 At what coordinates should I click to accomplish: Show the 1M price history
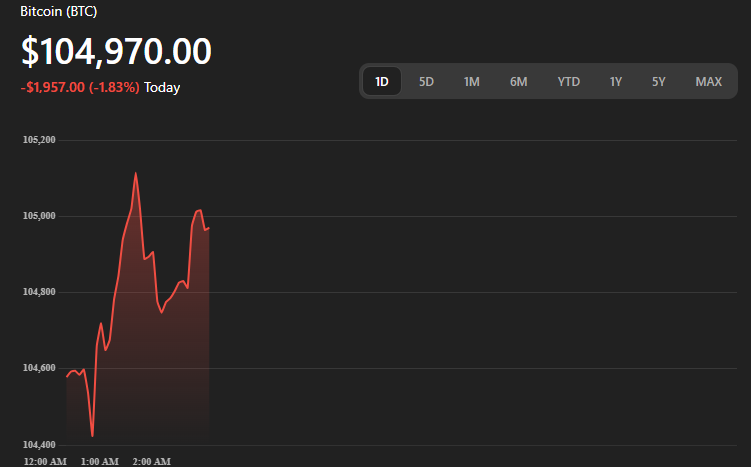(x=472, y=81)
